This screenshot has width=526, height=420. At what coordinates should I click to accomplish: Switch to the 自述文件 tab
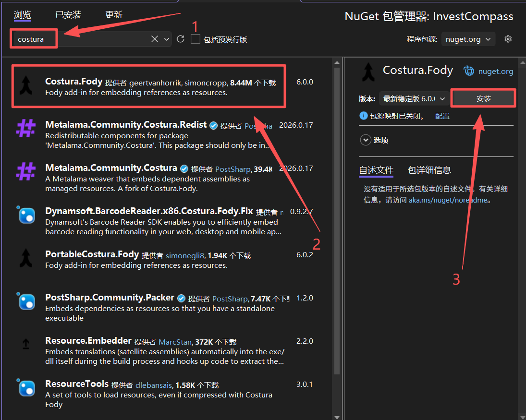(x=376, y=170)
